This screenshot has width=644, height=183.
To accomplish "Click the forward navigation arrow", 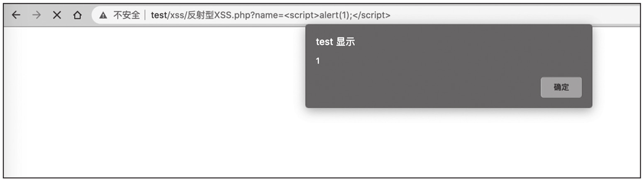I will (x=37, y=15).
